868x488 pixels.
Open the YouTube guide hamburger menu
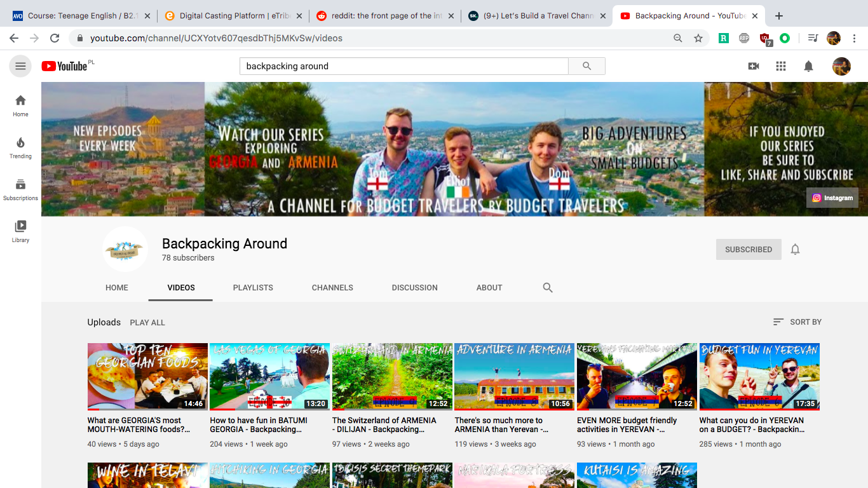[x=20, y=66]
